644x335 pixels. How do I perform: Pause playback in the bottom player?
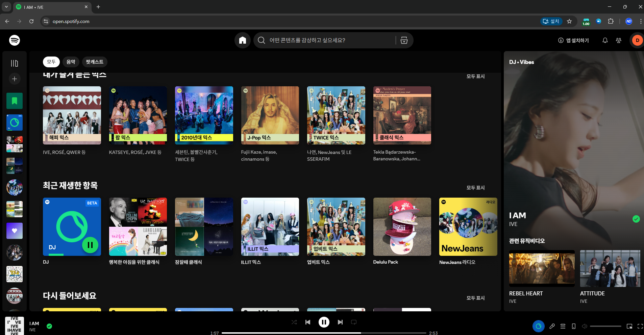click(x=324, y=322)
